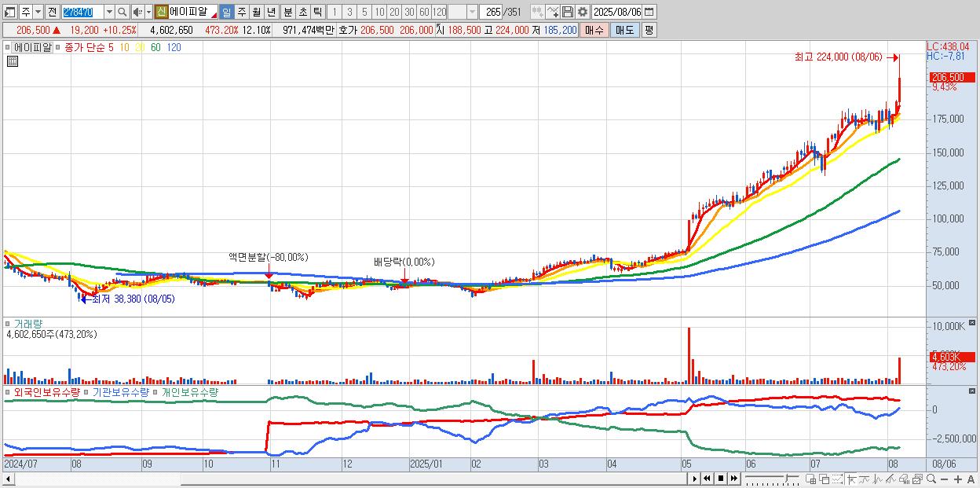The width and height of the screenshot is (980, 488).
Task: Toggle the 거래량 legend marker
Action: (8, 324)
